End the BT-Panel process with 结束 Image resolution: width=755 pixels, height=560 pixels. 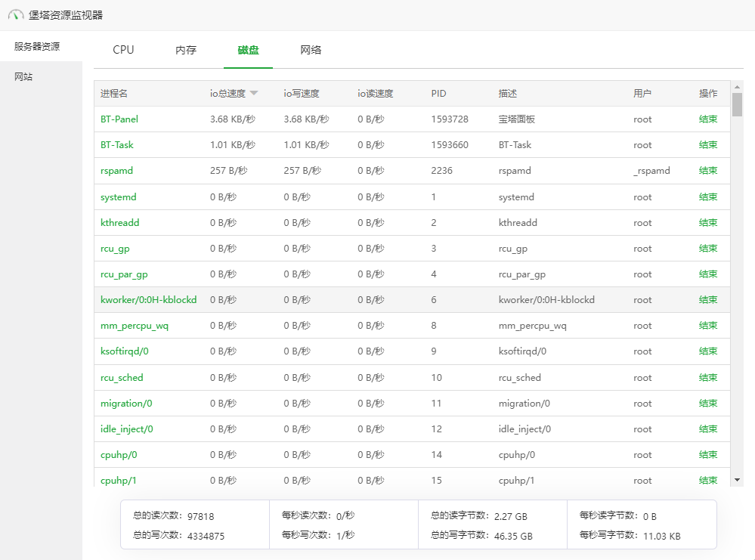point(708,119)
